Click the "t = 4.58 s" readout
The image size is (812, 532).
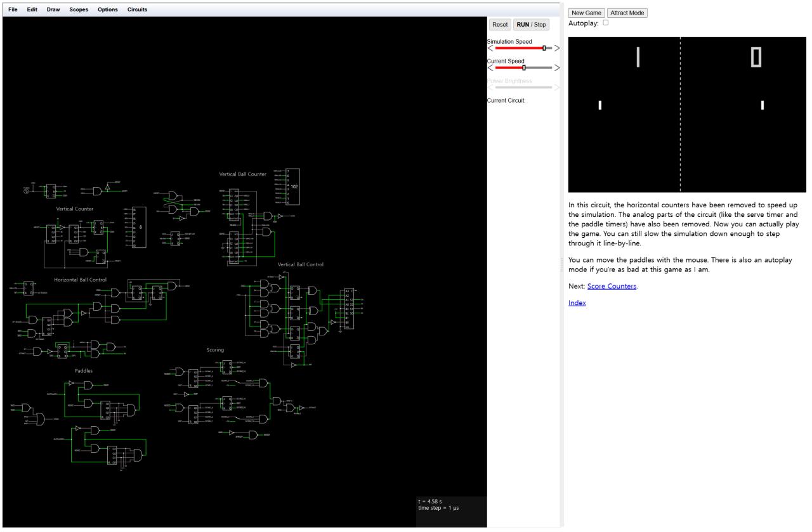[429, 502]
